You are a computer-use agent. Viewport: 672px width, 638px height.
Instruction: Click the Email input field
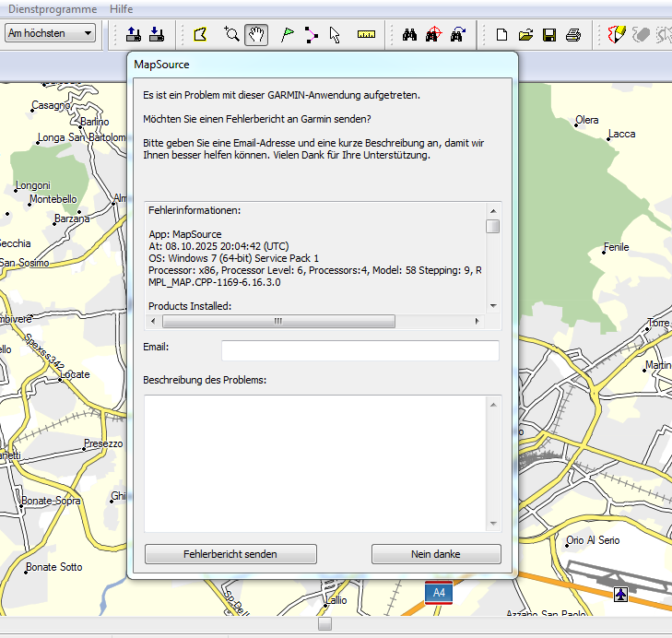[360, 350]
